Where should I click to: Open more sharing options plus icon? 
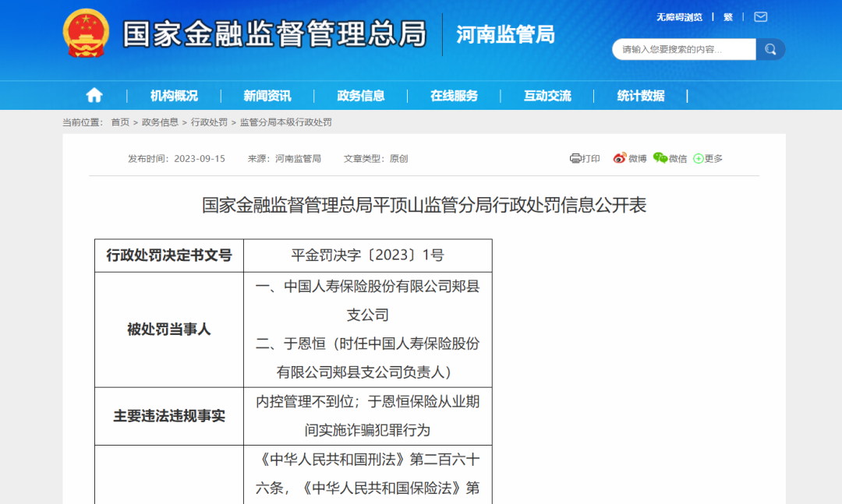tap(698, 158)
